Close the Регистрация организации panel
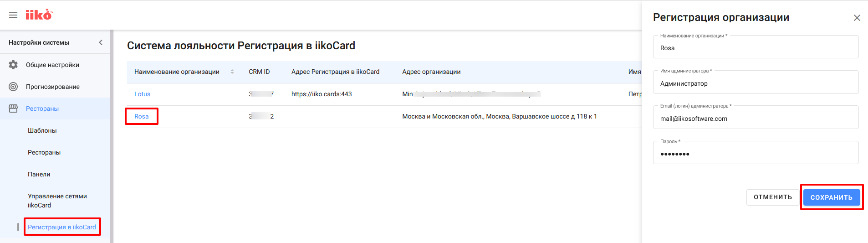Image resolution: width=868 pixels, height=243 pixels. [x=857, y=18]
